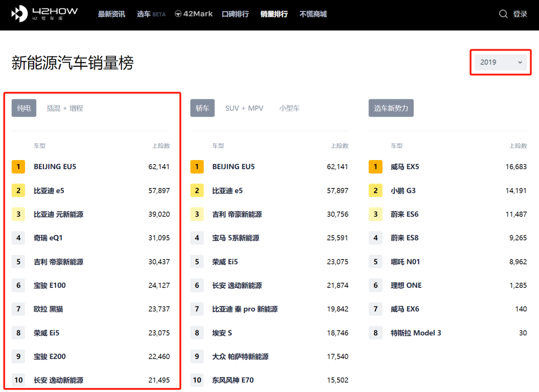This screenshot has width=539, height=392.
Task: Open 东风风神 E70 entry
Action: (x=233, y=381)
